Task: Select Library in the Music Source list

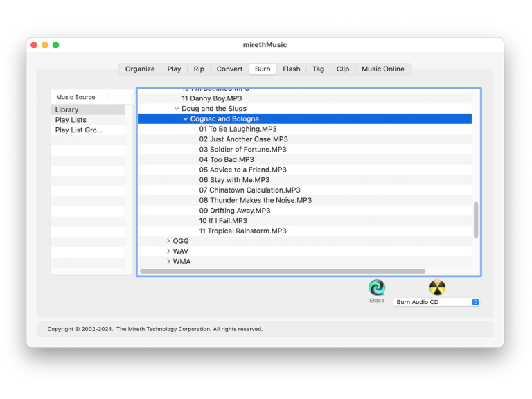Action: click(x=67, y=109)
